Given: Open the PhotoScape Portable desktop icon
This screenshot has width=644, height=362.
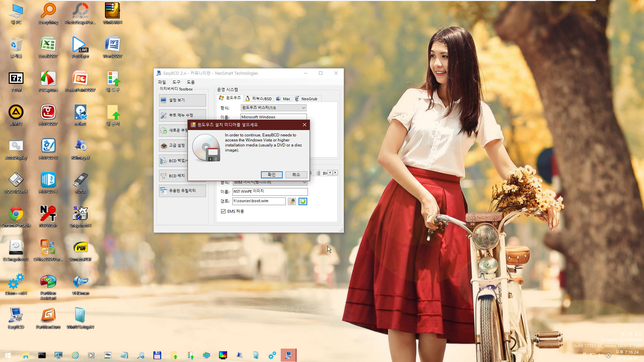Looking at the screenshot, I should [80, 14].
